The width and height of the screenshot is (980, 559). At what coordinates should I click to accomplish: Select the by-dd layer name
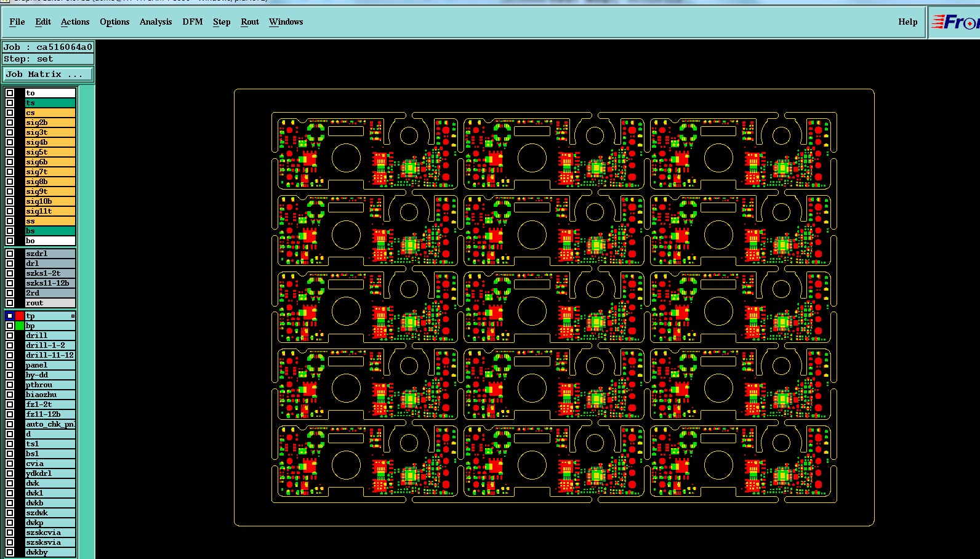(50, 375)
